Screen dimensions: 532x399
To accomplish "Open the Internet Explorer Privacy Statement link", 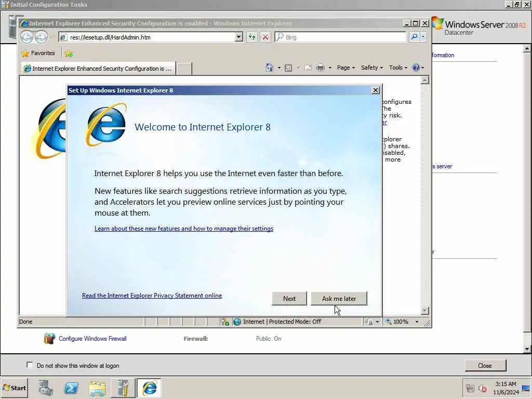I will click(x=152, y=296).
